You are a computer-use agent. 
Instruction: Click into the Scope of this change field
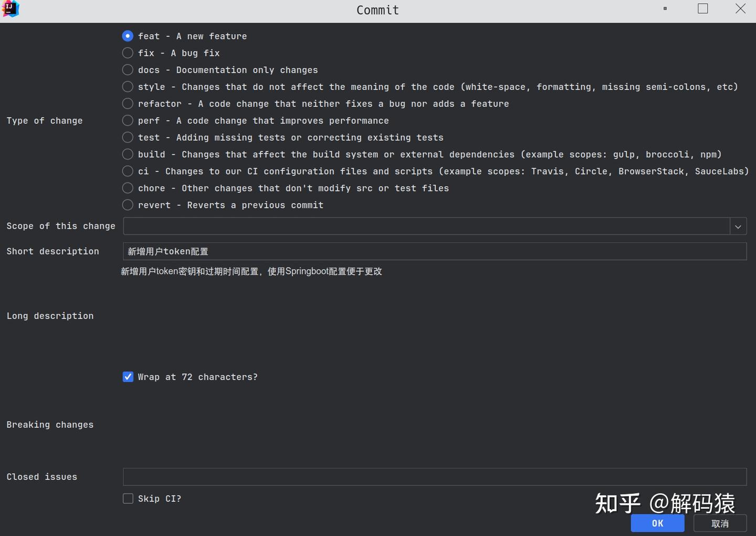coord(426,226)
